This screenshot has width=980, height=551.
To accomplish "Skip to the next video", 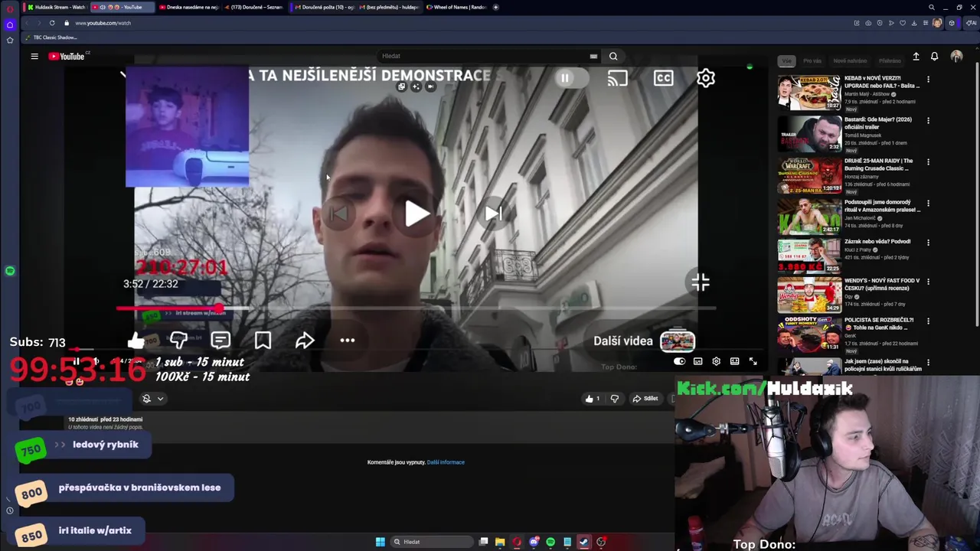I will click(494, 214).
